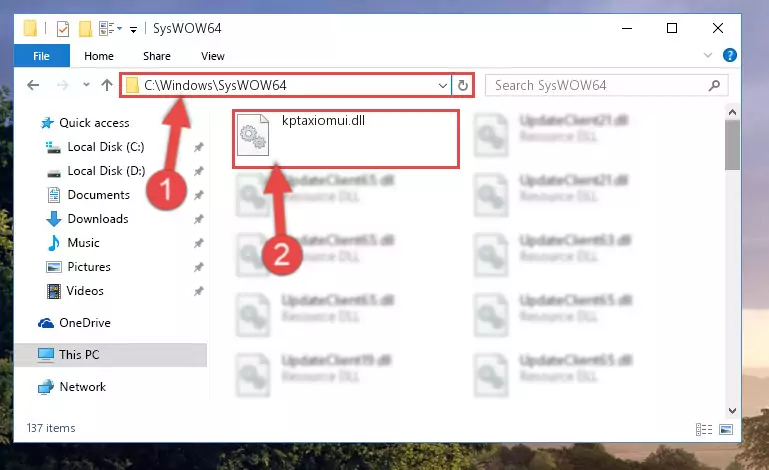Open the File menu tab
The height and width of the screenshot is (470, 769).
tap(42, 56)
